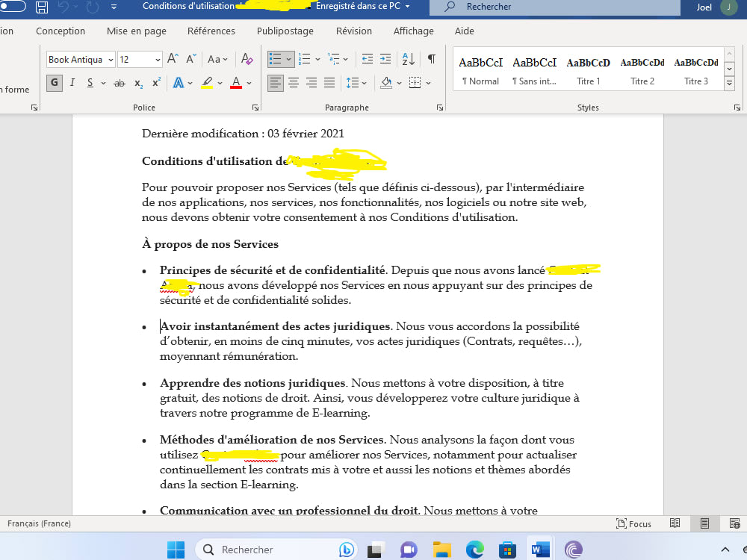
Task: Open Windows Start menu
Action: point(176,550)
